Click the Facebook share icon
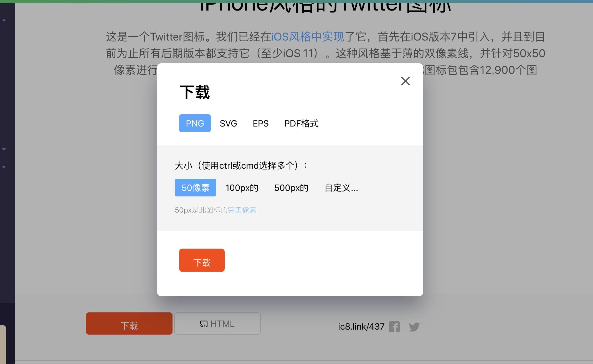 point(395,327)
